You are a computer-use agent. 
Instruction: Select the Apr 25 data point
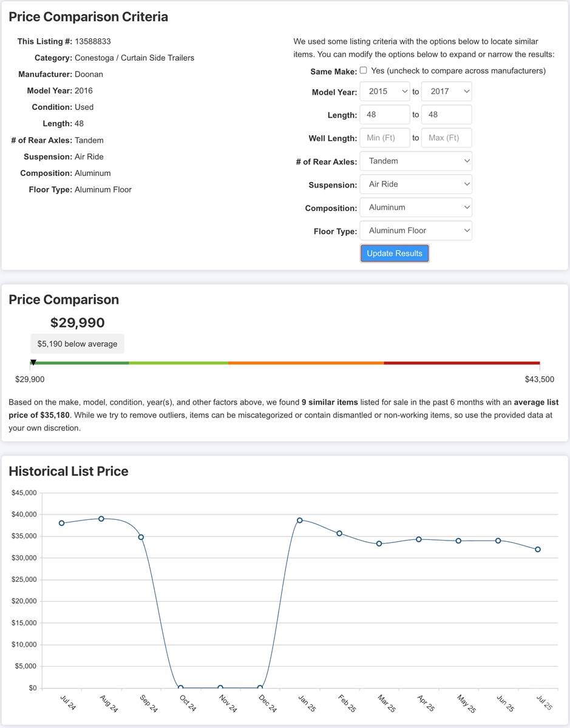coord(419,539)
